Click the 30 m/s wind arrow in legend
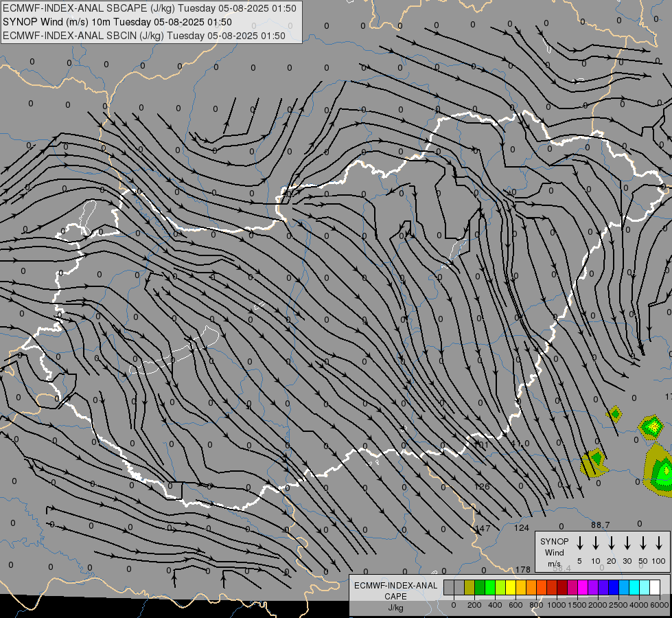 [x=627, y=543]
